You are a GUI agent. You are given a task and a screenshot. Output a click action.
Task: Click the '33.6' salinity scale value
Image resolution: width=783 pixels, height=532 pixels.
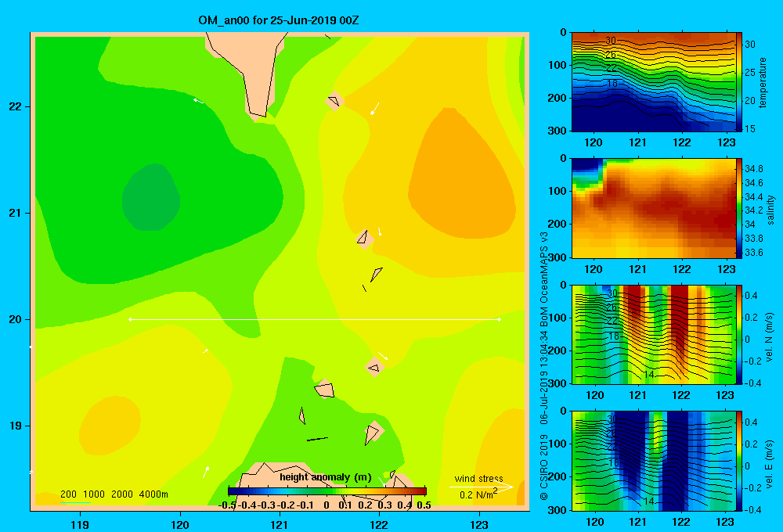(753, 253)
